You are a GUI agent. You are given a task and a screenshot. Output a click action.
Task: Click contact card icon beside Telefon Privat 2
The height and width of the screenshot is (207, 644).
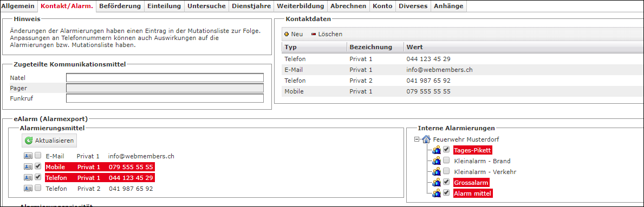(28, 188)
